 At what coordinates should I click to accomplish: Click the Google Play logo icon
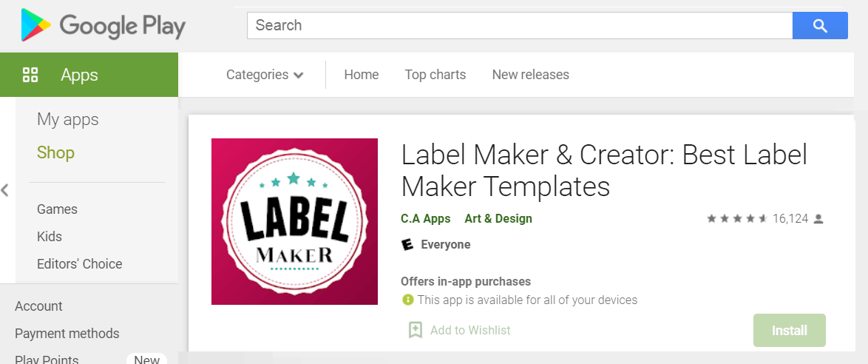[x=36, y=25]
